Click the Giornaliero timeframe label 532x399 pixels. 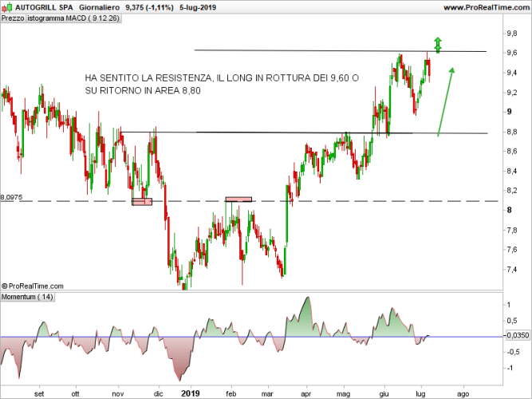point(100,7)
